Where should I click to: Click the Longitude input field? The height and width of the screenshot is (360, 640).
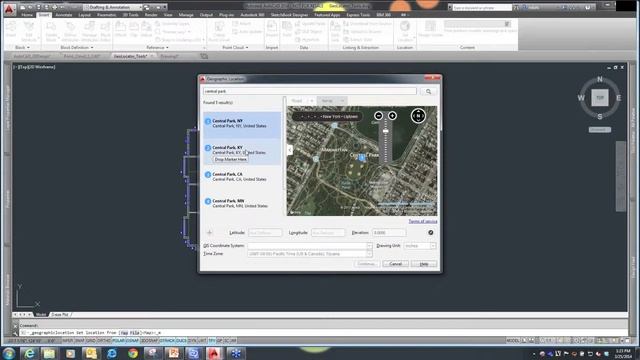point(328,233)
